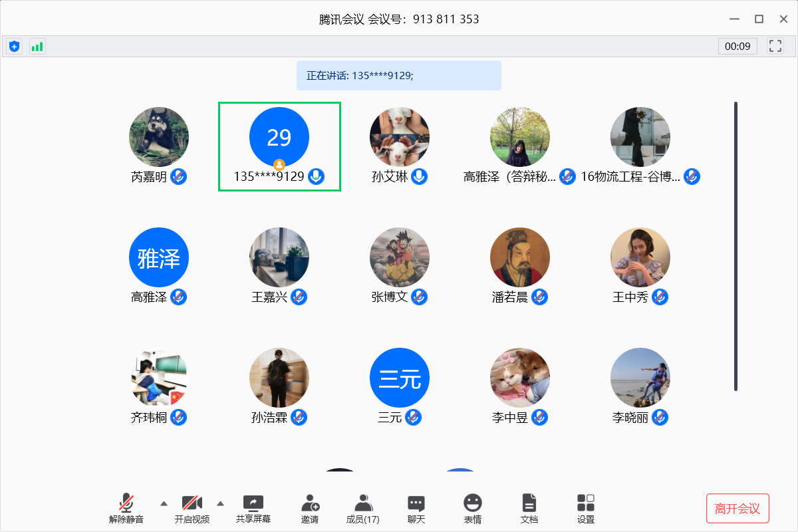Screen dimensions: 798x532
Task: Click the vertical scrollbar of participant grid
Action: click(x=735, y=246)
